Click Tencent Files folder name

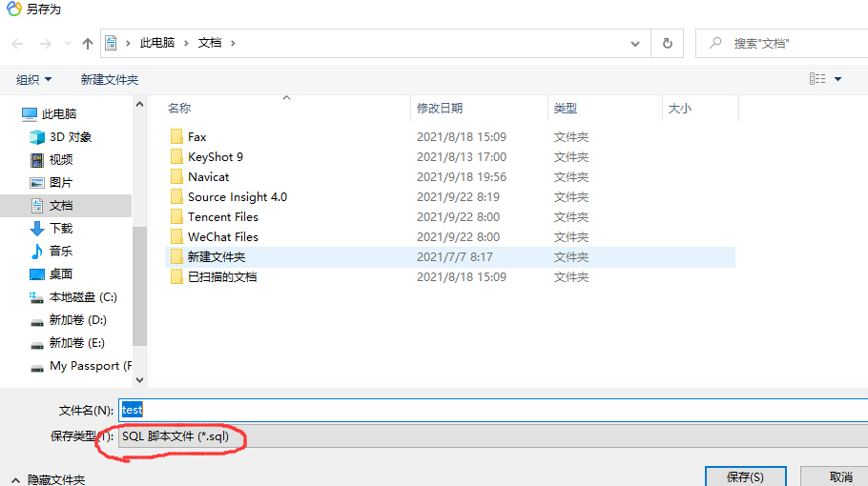tap(223, 216)
